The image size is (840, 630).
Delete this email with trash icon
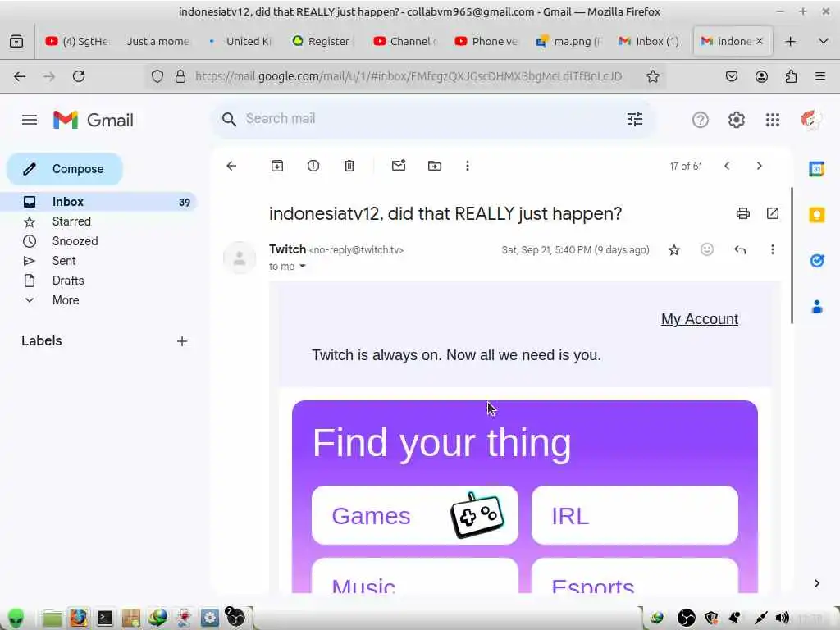pos(349,166)
